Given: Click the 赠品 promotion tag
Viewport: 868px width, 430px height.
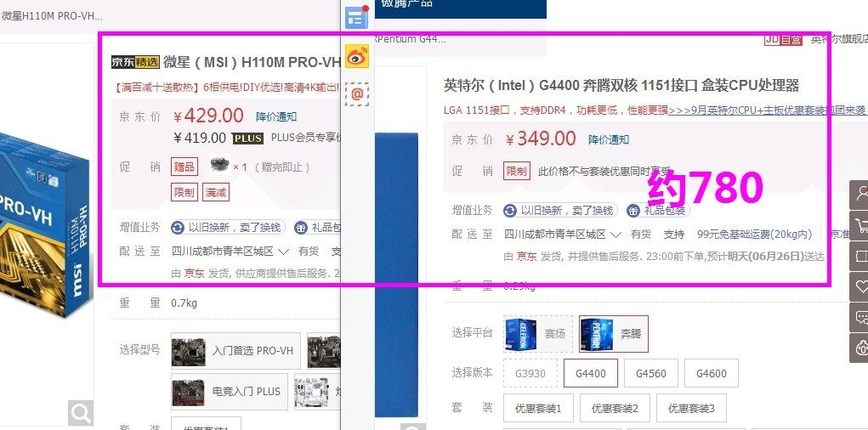Looking at the screenshot, I should click(x=184, y=166).
